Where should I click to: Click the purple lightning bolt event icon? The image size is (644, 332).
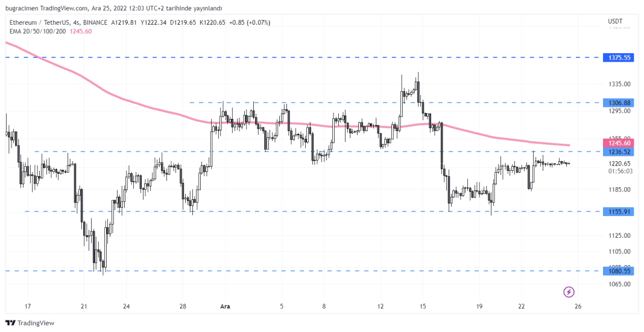[x=569, y=292]
